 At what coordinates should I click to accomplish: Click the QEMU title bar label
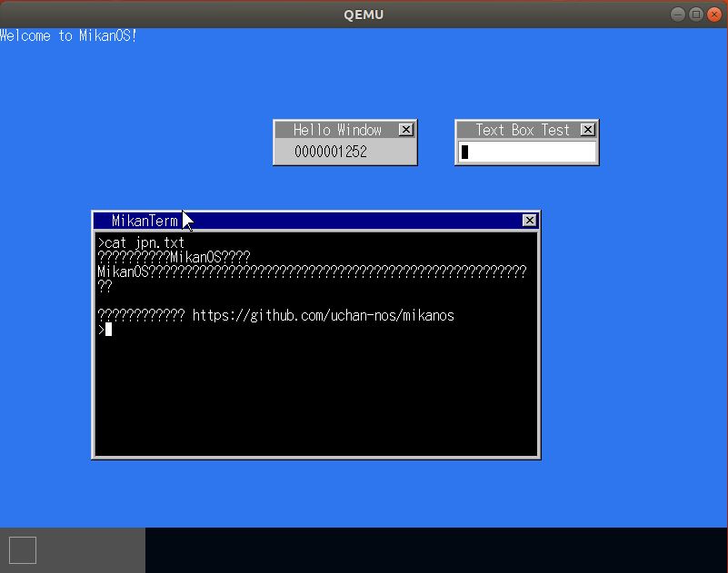364,14
